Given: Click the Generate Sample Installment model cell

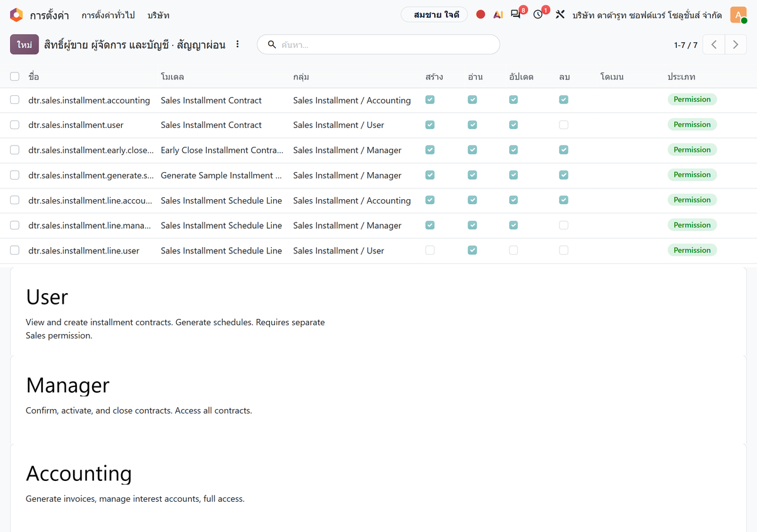Looking at the screenshot, I should point(221,175).
